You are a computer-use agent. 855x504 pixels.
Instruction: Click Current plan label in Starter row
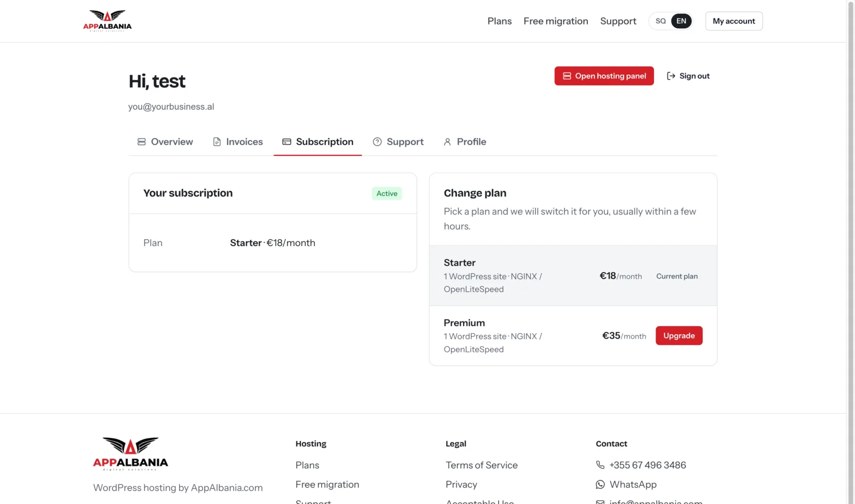point(677,276)
